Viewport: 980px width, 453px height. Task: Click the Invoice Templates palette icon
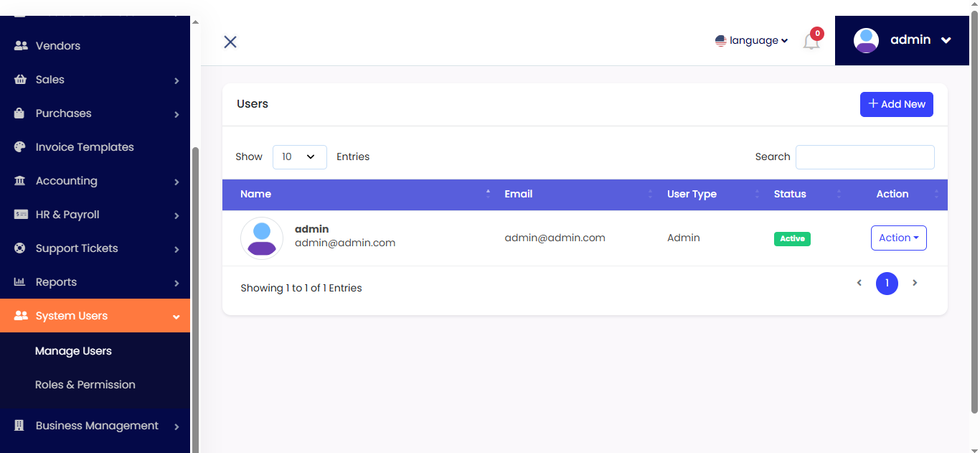tap(21, 146)
